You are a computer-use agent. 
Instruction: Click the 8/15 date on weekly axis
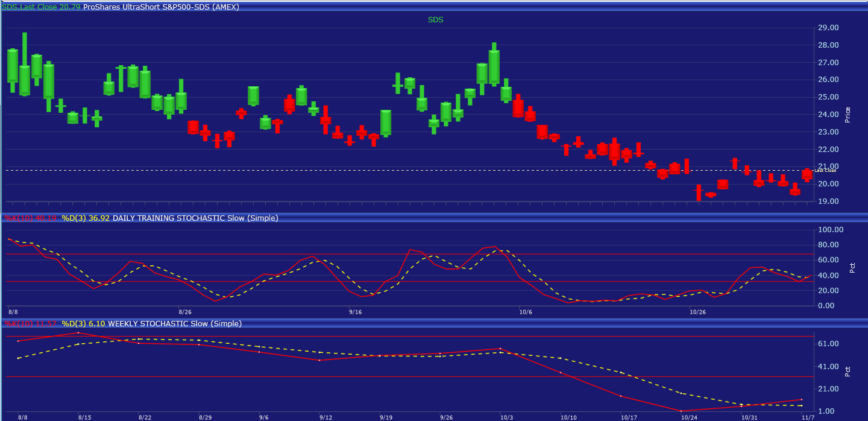tap(85, 417)
